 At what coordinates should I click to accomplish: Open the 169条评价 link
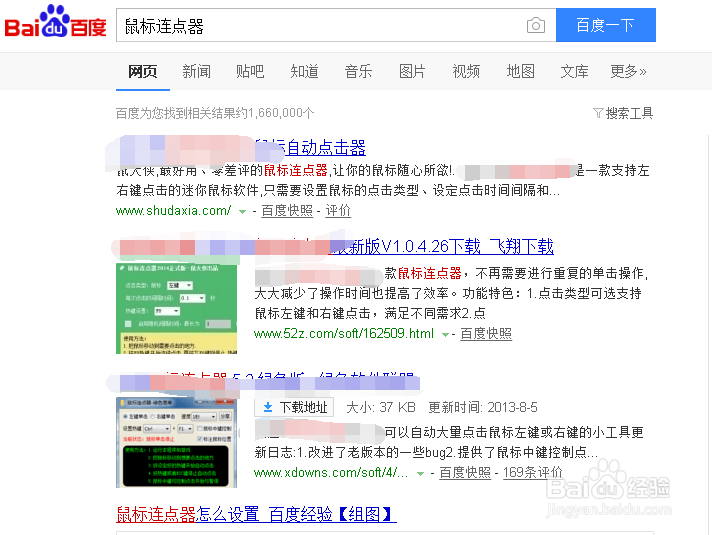coord(533,473)
